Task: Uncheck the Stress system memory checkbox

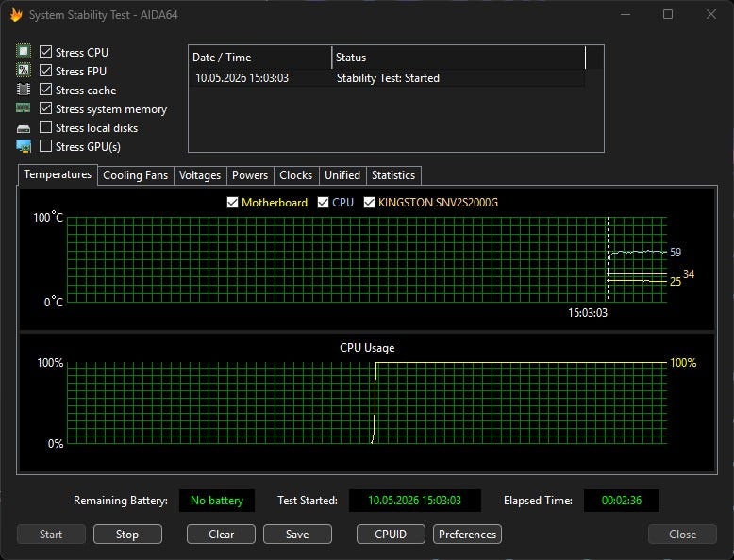Action: click(45, 108)
